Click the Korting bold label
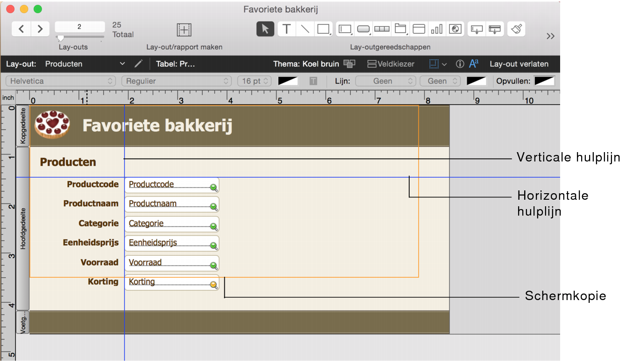 tap(103, 281)
